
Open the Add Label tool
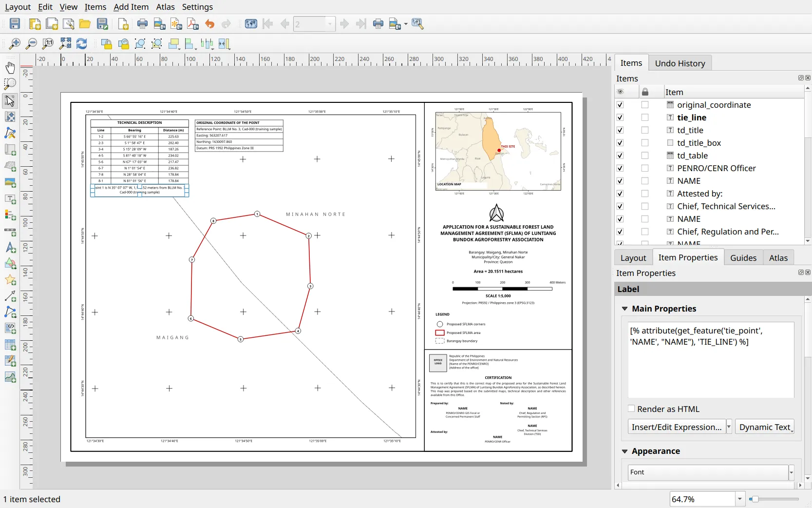tap(10, 199)
